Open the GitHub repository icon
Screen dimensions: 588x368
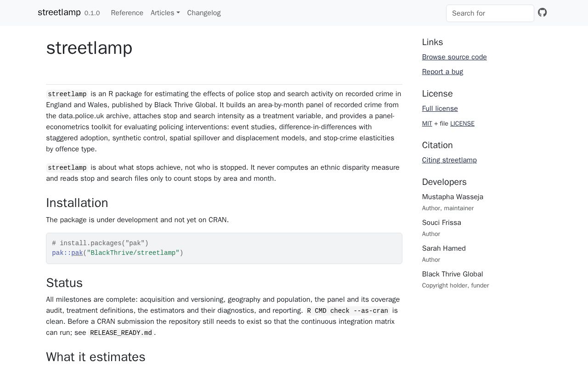tap(543, 12)
